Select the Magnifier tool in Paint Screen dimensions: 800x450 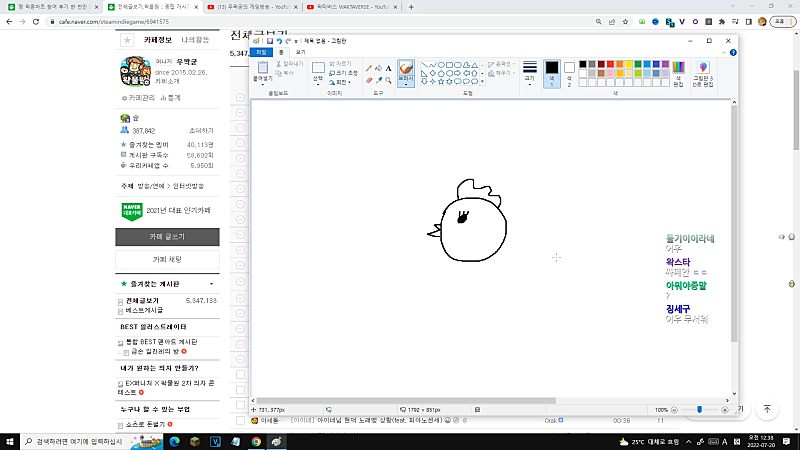388,80
